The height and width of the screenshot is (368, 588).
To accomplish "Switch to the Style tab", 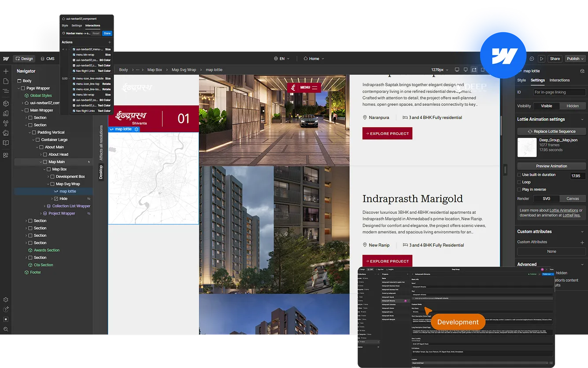I will pos(521,80).
